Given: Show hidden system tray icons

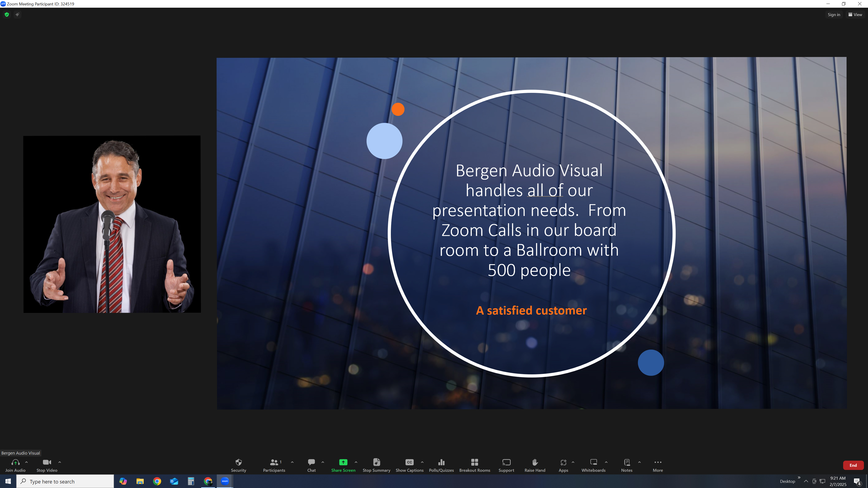Looking at the screenshot, I should click(806, 481).
